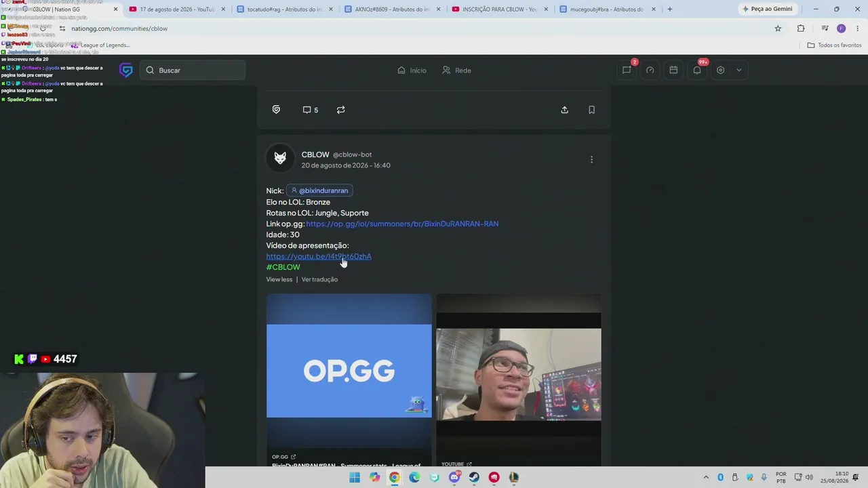Image resolution: width=868 pixels, height=488 pixels.
Task: Click the @cblow-bot handle
Action: coord(352,155)
